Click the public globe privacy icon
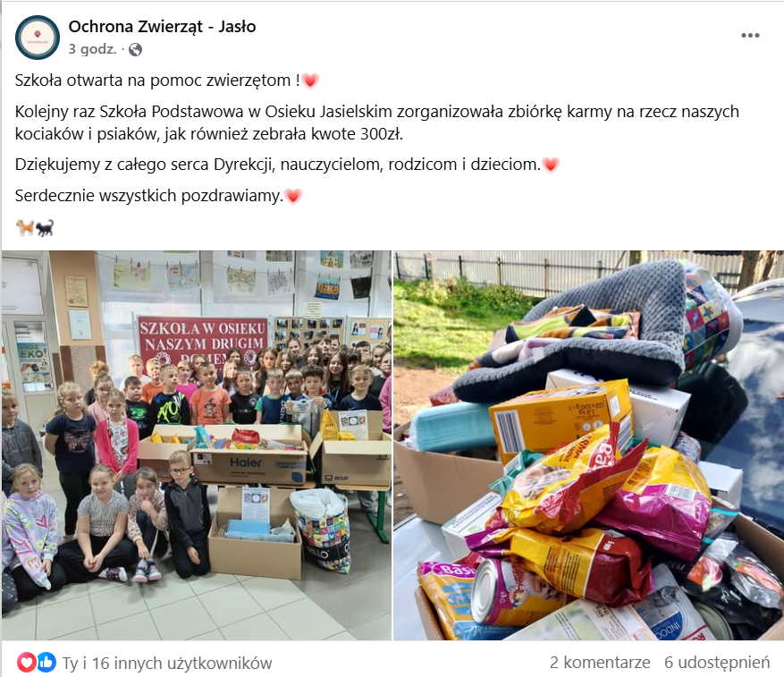This screenshot has height=677, width=784. point(135,49)
